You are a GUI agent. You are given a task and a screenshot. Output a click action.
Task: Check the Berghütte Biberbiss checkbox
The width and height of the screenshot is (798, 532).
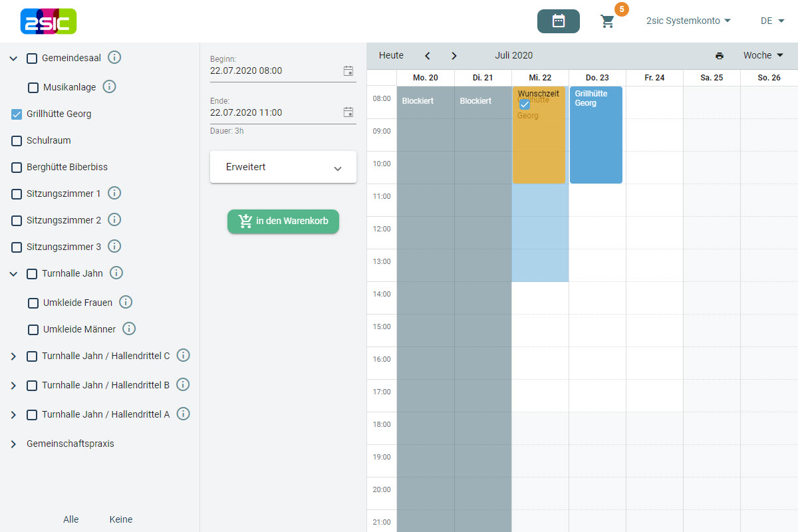point(17,168)
